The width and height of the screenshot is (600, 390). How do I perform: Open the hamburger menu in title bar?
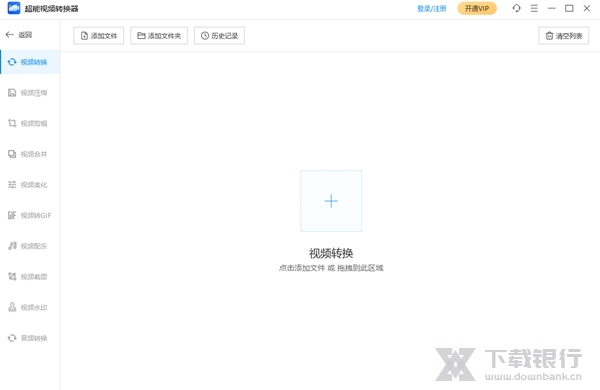534,8
